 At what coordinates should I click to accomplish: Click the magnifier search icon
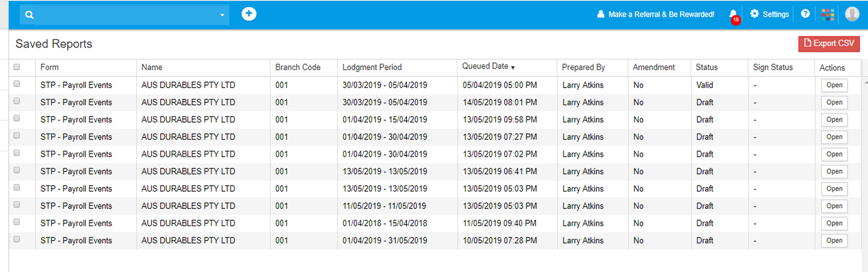coord(30,15)
